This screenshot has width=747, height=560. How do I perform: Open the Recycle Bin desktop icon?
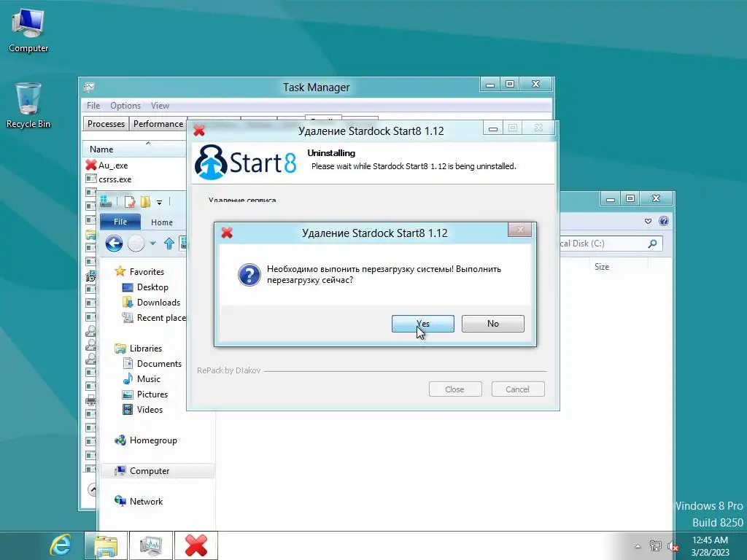[x=28, y=106]
